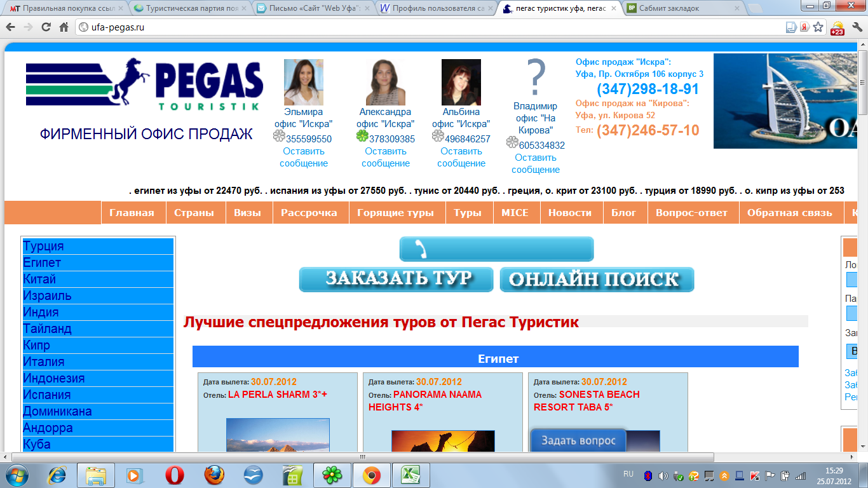Click green ICQ flower beside 378309385
Image resolution: width=868 pixels, height=488 pixels.
point(362,135)
